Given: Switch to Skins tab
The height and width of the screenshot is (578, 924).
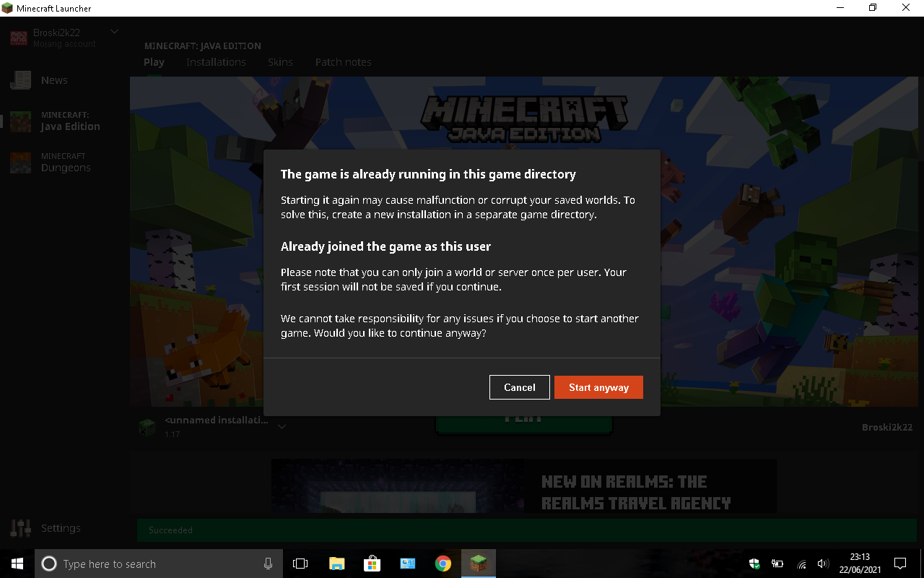Looking at the screenshot, I should click(x=280, y=62).
